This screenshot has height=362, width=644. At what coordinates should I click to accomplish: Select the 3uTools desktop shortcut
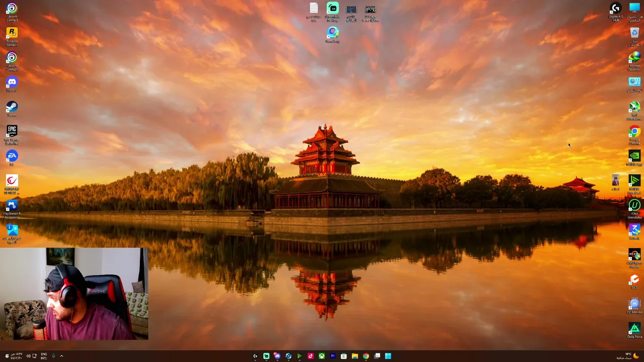[634, 232]
